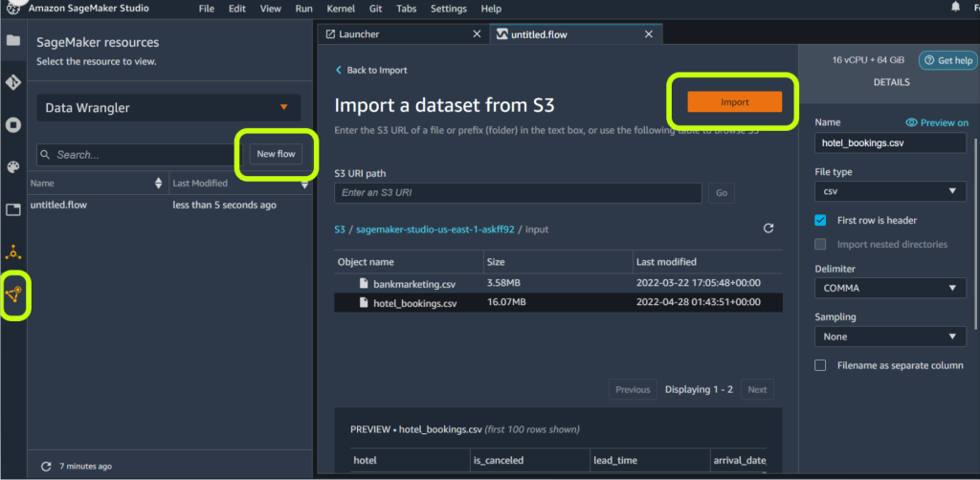Open the SageMaker JumpStart icon

pyautogui.click(x=12, y=252)
